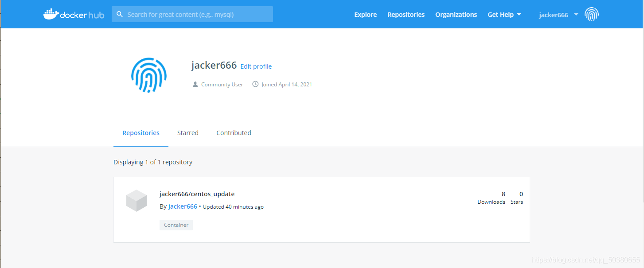Click the large fingerprint profile picture
This screenshot has height=268, width=644.
148,75
